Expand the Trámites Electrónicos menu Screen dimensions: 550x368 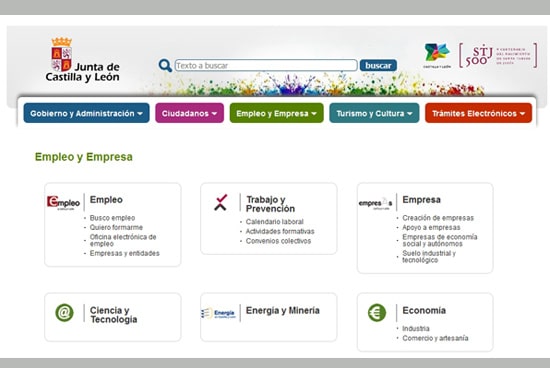click(478, 113)
